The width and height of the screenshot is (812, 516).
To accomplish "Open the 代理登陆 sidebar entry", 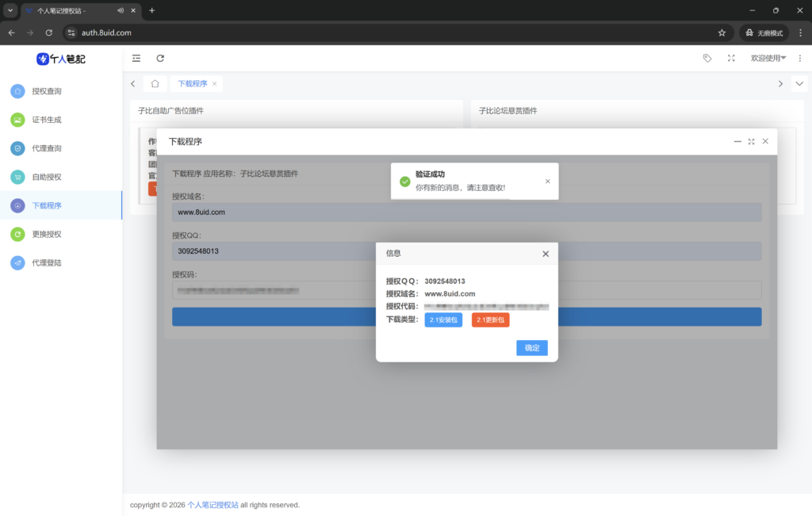I will pyautogui.click(x=61, y=263).
